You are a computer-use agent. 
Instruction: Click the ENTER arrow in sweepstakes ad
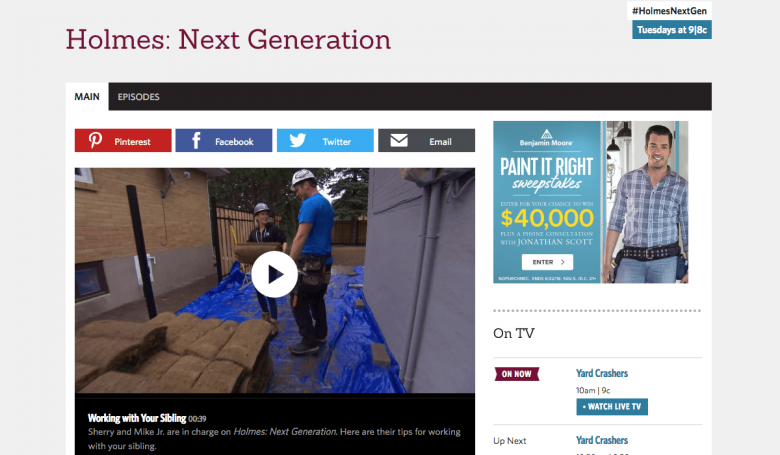(563, 262)
